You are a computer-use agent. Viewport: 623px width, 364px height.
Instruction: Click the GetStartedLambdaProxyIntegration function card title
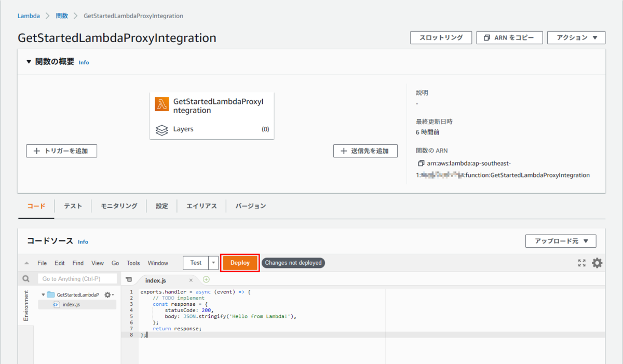pyautogui.click(x=218, y=106)
